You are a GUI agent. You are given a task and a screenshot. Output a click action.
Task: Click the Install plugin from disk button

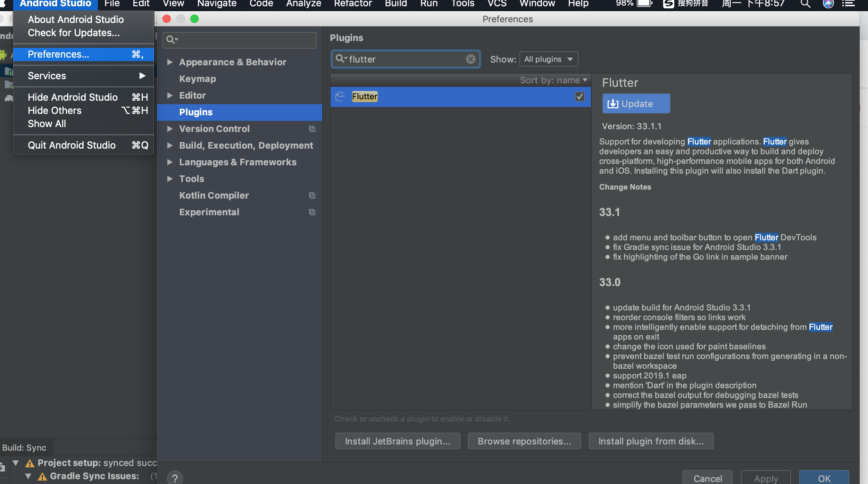[651, 441]
